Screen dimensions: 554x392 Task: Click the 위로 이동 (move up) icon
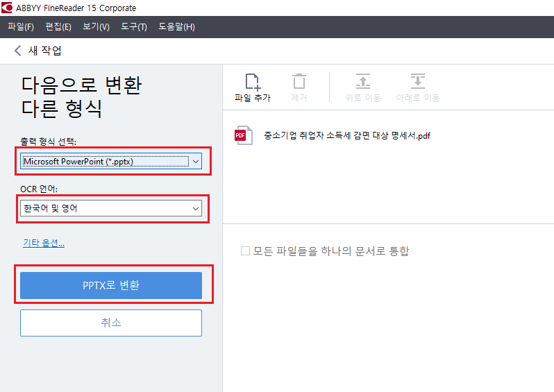(x=363, y=81)
